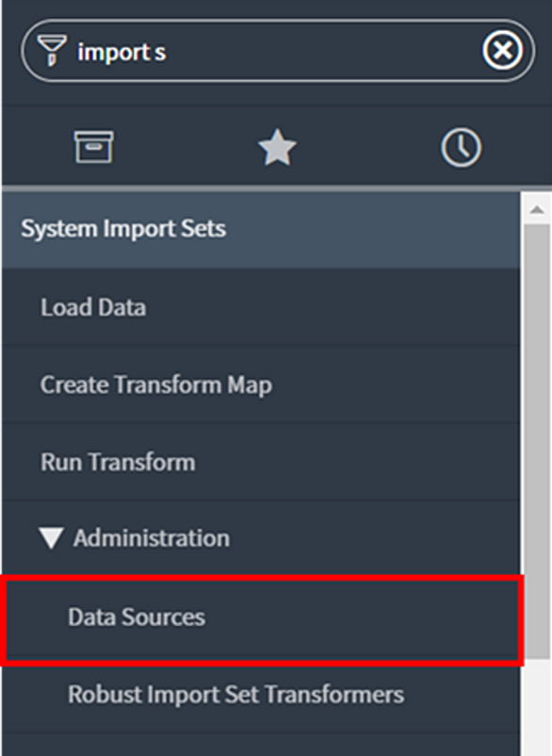
Task: Switch to the Favorites star tab
Action: (277, 147)
